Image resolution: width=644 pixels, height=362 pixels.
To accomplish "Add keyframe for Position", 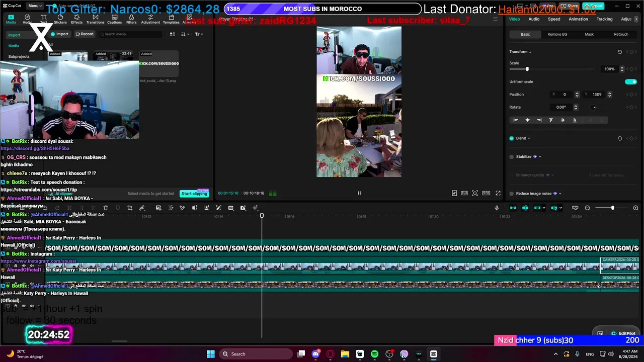I will pos(632,95).
